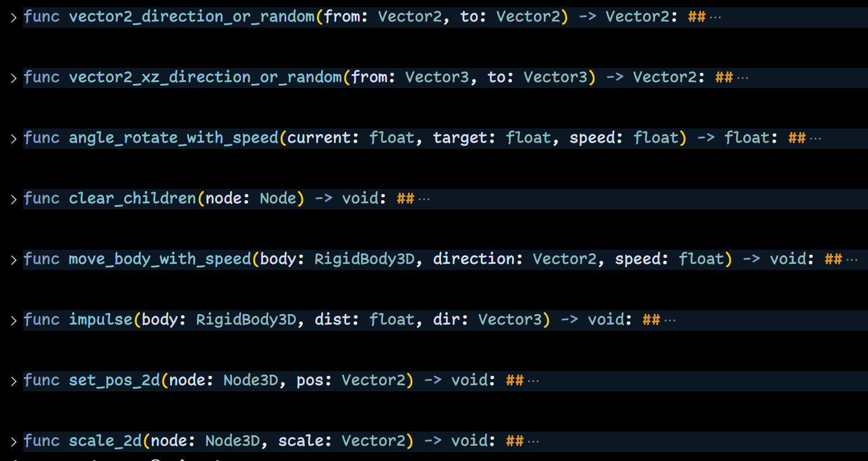Click the ellipsis marker after scale_2d declaration
Screen dimensions: 868x461
point(533,441)
